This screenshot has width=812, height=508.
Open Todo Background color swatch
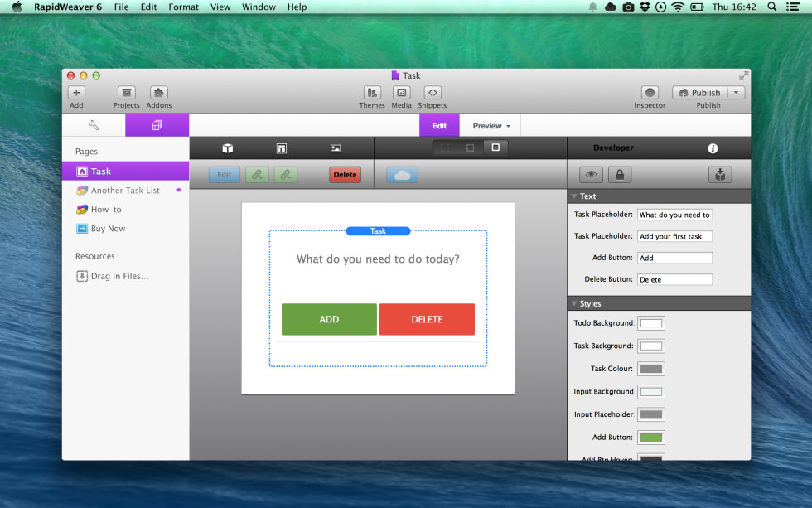coord(651,323)
